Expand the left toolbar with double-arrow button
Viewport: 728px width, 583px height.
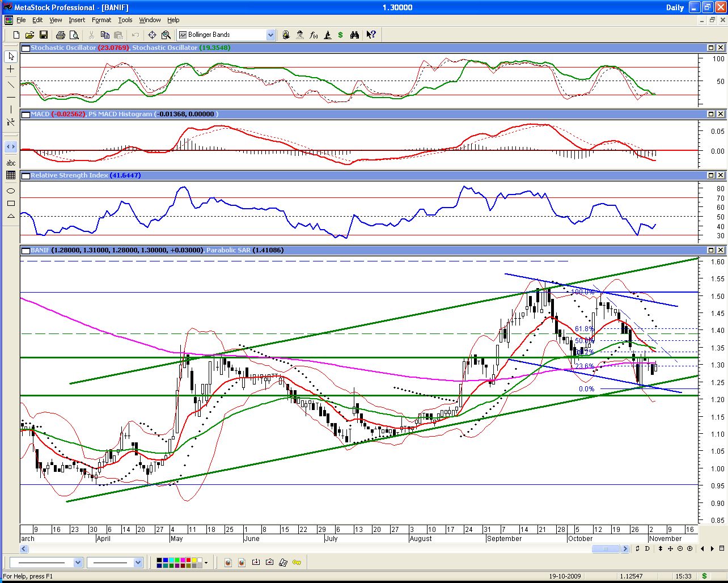(x=11, y=147)
